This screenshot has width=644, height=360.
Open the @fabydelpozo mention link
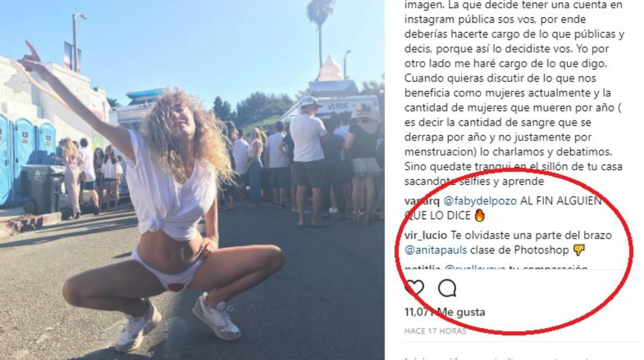pyautogui.click(x=480, y=201)
